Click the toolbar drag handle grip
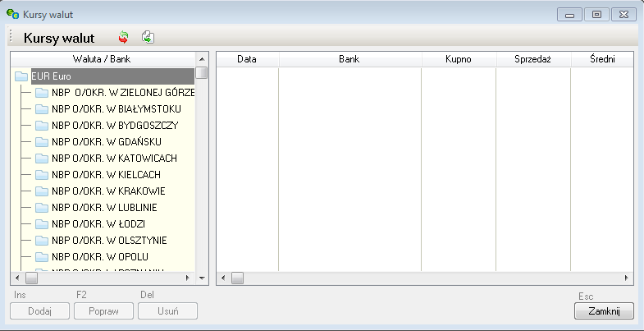The image size is (644, 331). [x=11, y=37]
